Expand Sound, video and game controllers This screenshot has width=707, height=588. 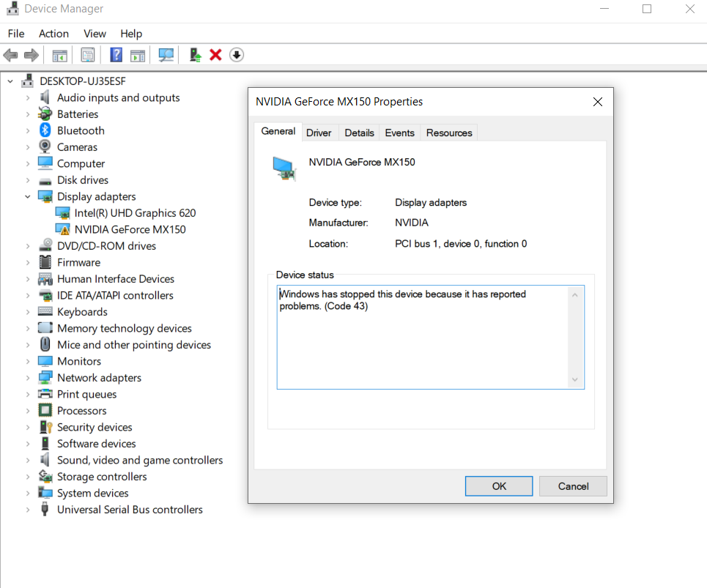(28, 460)
